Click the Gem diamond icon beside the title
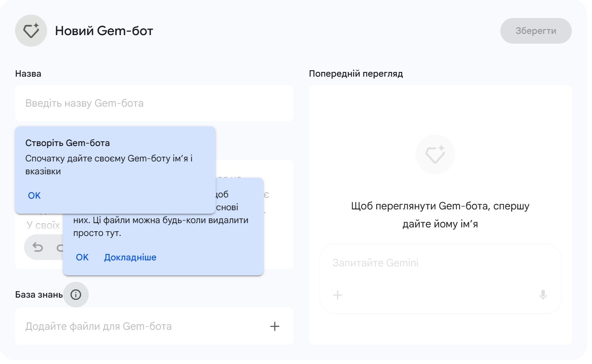The height and width of the screenshot is (364, 592). (x=31, y=31)
